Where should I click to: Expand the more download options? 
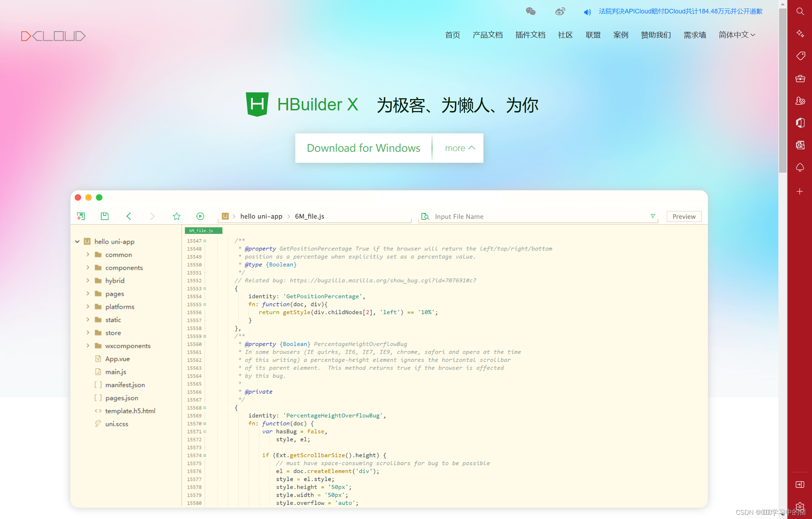pyautogui.click(x=459, y=148)
